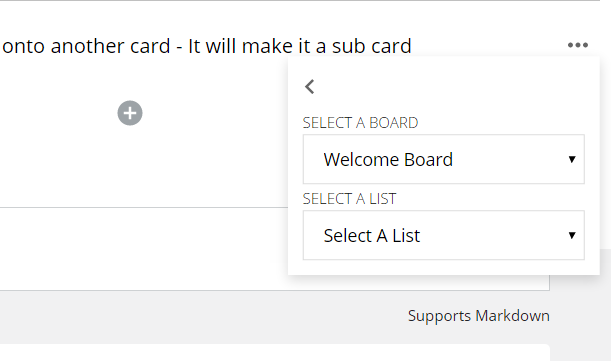Open the three-dot card actions menu
The width and height of the screenshot is (611, 361).
[x=578, y=45]
